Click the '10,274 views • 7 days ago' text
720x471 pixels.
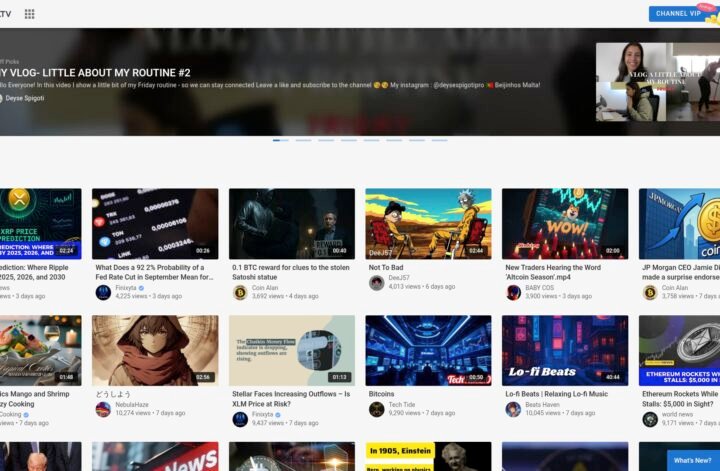(151, 413)
